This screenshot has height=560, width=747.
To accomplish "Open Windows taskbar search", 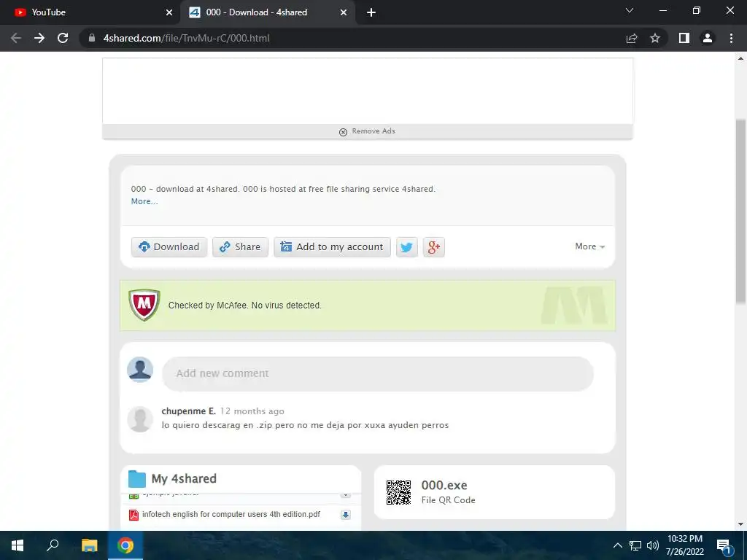I will coord(53,545).
